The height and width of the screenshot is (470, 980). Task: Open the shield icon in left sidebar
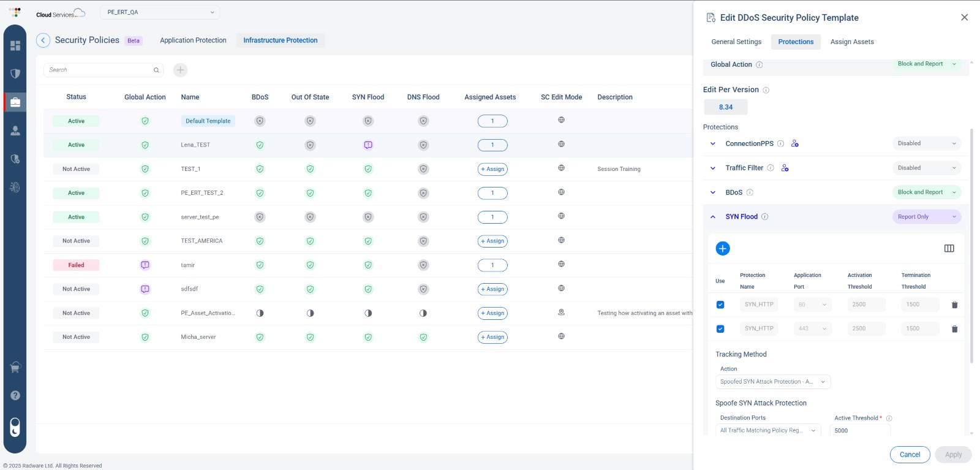15,74
